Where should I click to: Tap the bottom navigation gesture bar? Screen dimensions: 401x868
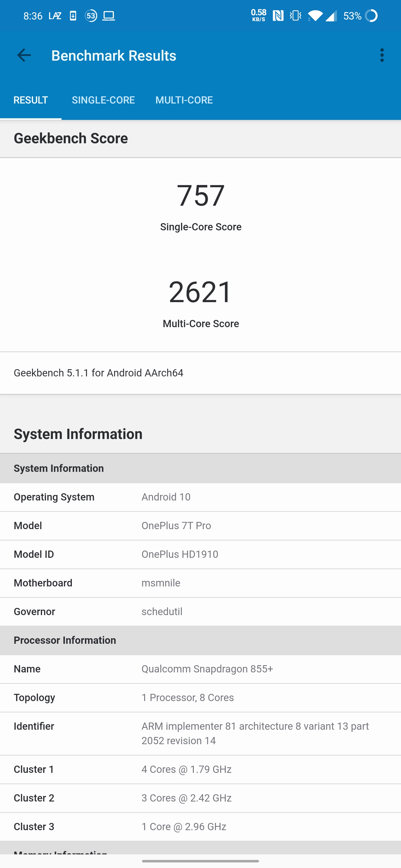pos(200,861)
